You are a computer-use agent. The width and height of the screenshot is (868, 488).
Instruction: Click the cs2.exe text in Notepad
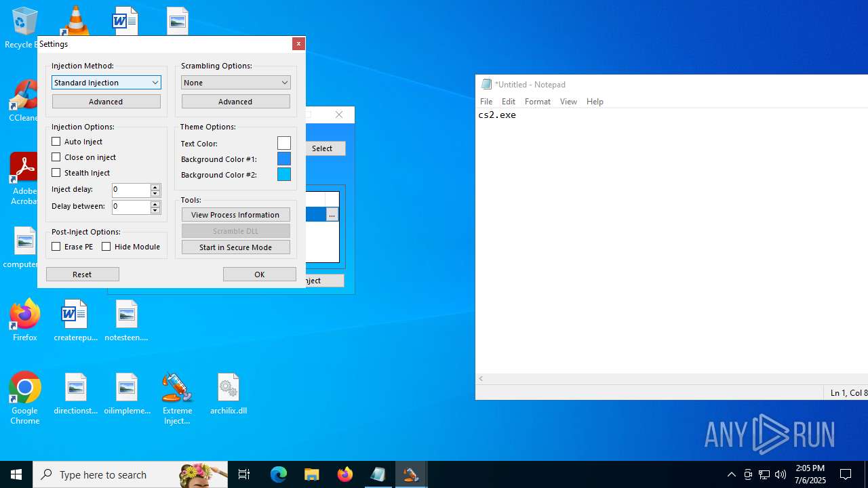coord(497,115)
